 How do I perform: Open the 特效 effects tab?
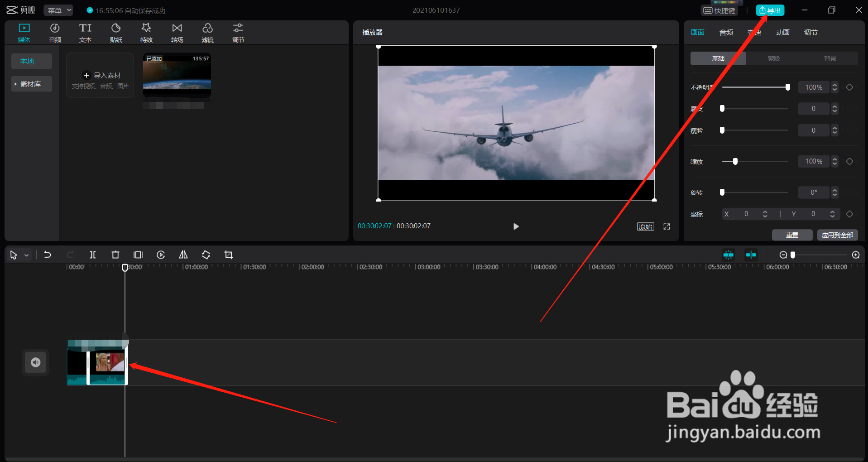[x=146, y=33]
